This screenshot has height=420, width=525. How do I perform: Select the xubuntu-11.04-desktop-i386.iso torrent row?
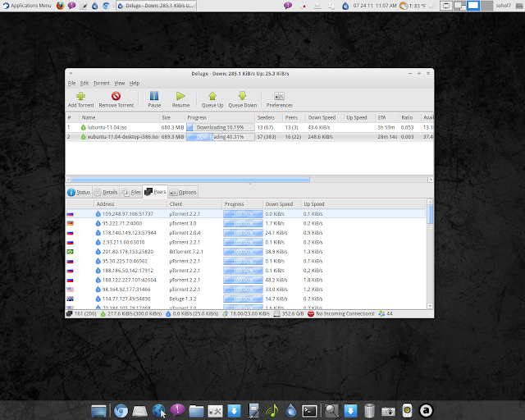(x=249, y=137)
